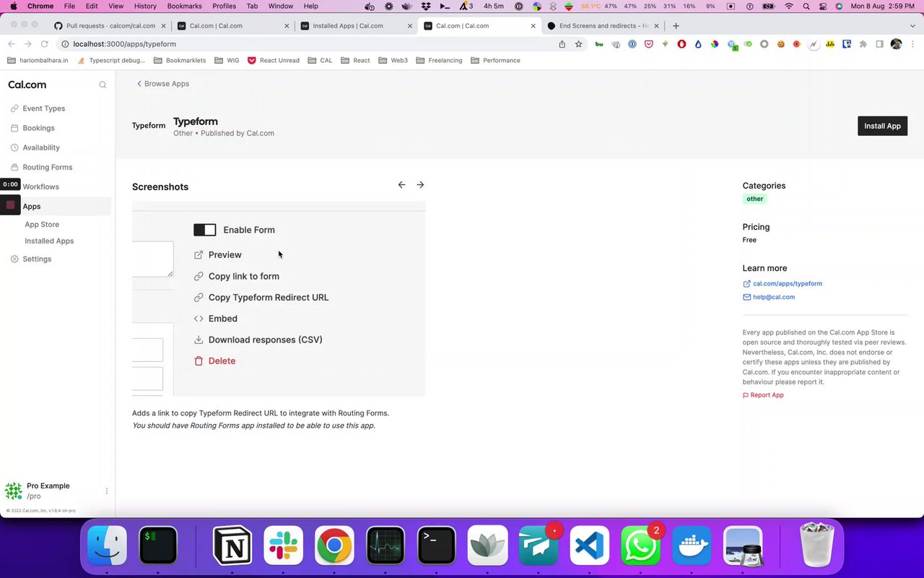Open Visual Studio Code from Dock
The height and width of the screenshot is (578, 924).
pyautogui.click(x=589, y=545)
